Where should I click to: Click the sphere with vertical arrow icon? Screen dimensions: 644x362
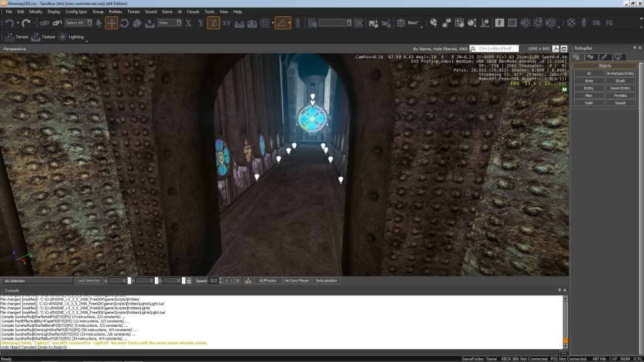(x=472, y=23)
